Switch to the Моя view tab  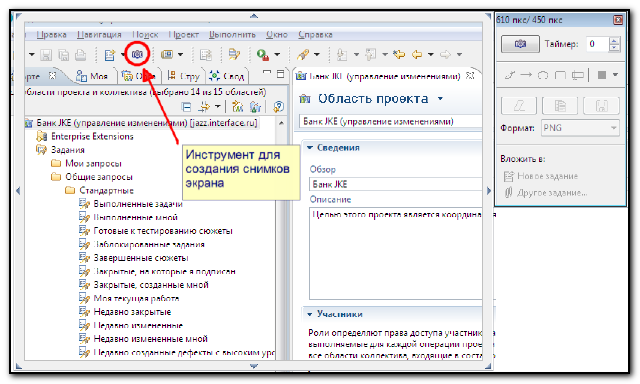click(93, 76)
